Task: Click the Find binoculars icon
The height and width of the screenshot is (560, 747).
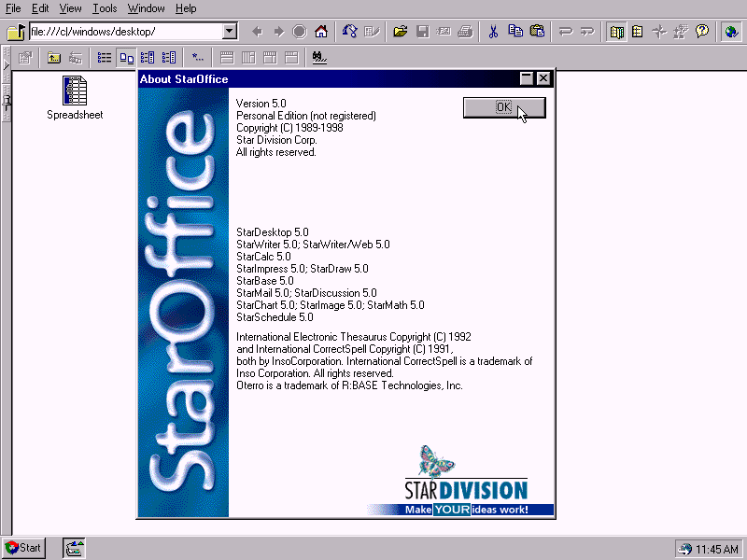Action: [x=319, y=58]
